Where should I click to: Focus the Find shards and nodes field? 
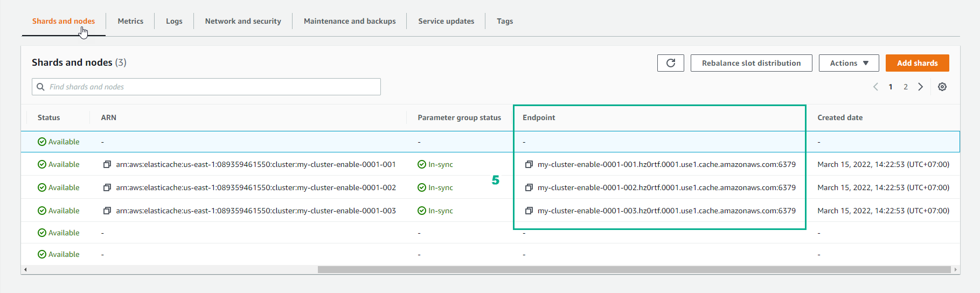tap(206, 87)
